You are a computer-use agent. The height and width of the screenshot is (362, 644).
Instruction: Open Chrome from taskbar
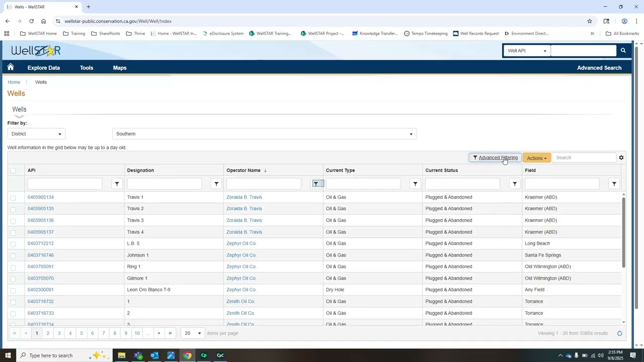tap(187, 355)
